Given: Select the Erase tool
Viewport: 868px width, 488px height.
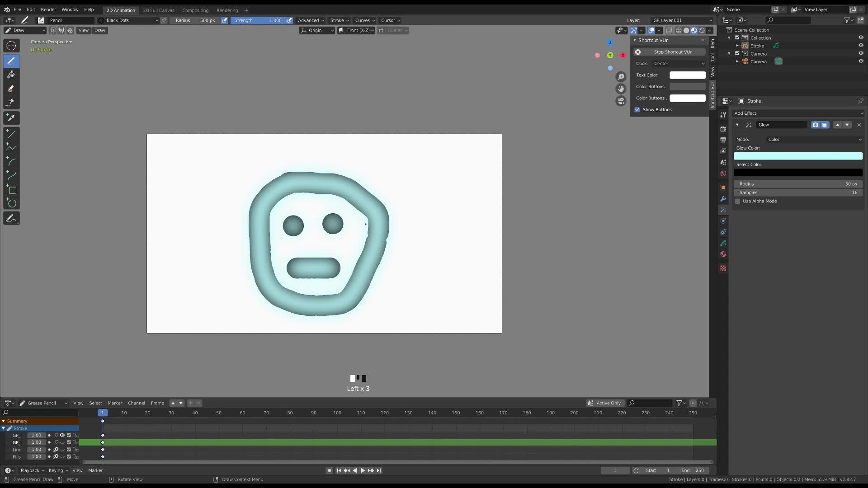Looking at the screenshot, I should tap(11, 89).
